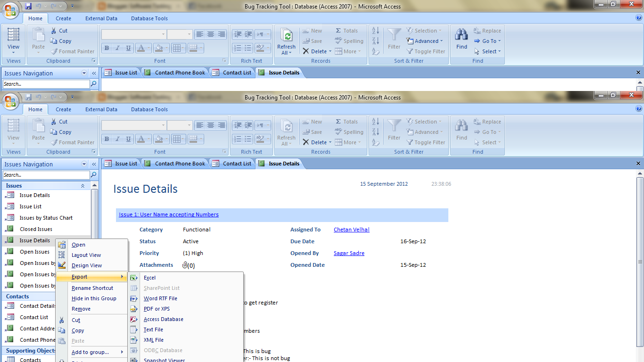Toggle center alignment in upper window ribbon

[211, 34]
